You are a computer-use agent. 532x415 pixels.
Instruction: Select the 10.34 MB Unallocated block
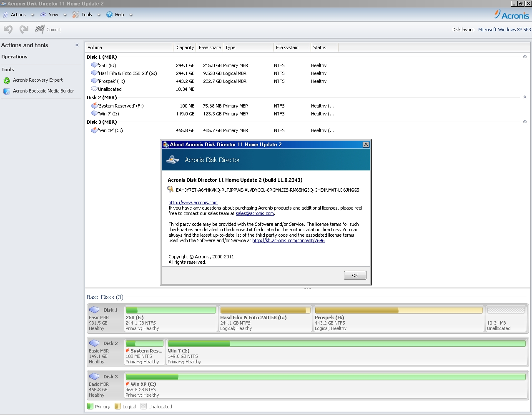tap(506, 318)
